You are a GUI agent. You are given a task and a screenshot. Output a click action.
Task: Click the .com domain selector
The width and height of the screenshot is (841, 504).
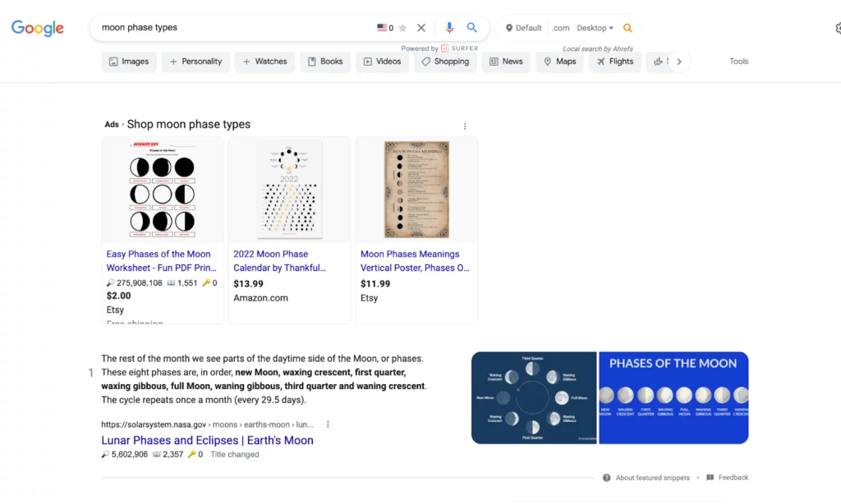560,28
